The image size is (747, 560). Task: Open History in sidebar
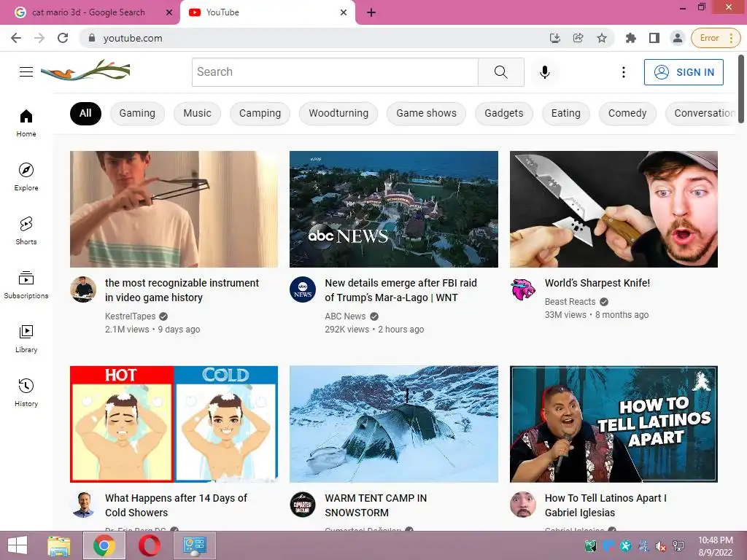click(x=26, y=392)
